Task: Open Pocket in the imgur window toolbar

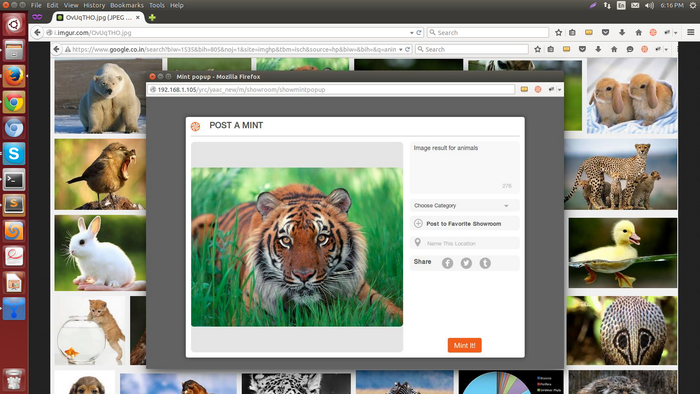Action: pos(605,33)
